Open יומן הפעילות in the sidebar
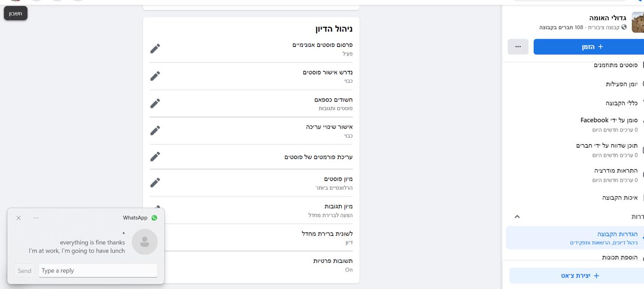 [x=621, y=84]
